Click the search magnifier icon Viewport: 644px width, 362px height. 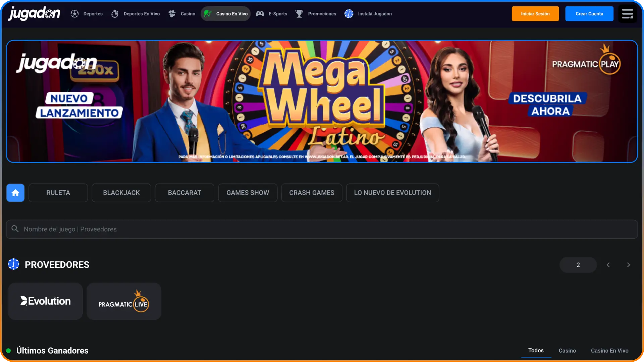click(15, 229)
